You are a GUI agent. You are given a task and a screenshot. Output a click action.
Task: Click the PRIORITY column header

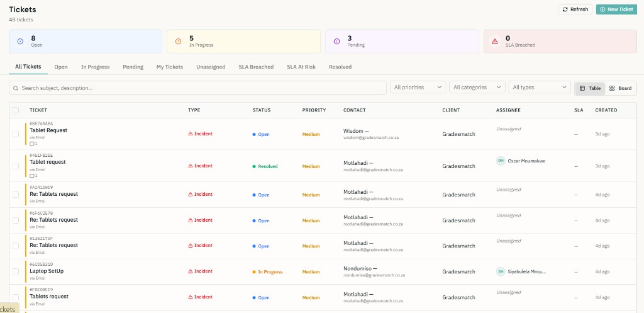click(x=314, y=110)
